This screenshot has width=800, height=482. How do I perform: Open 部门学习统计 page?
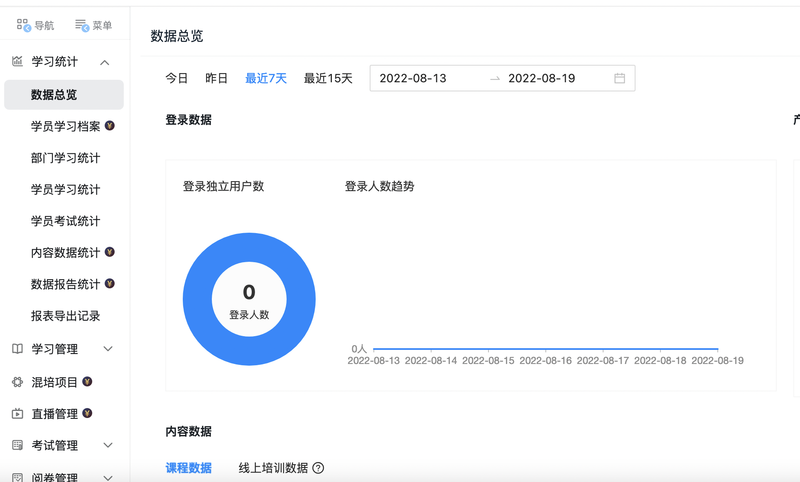pyautogui.click(x=65, y=158)
